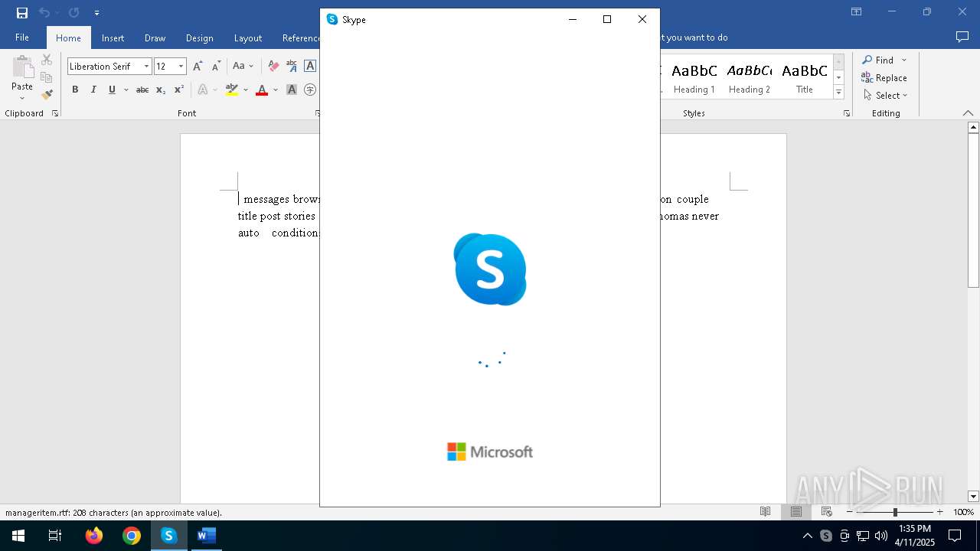Expand the Find dropdown arrow
The width and height of the screenshot is (980, 551).
click(x=904, y=60)
